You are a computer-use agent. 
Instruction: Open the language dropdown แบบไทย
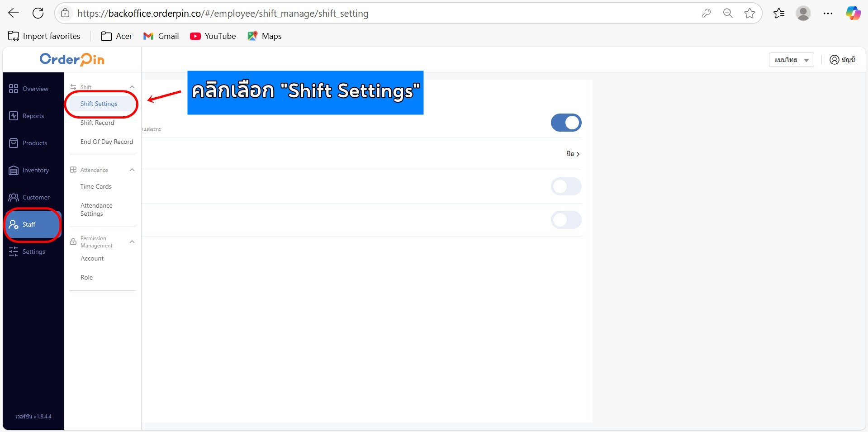tap(791, 60)
